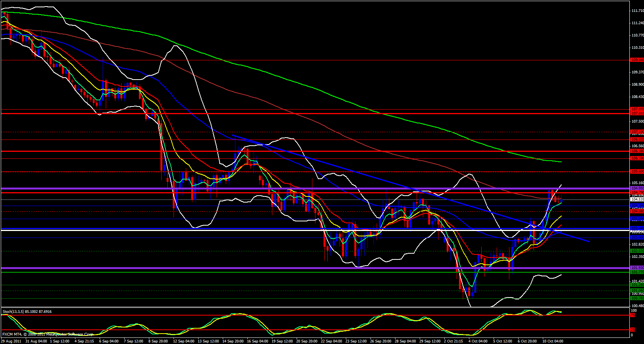Click the 22 Sep 04:00 time label
The height and width of the screenshot is (344, 644).
[x=332, y=341]
